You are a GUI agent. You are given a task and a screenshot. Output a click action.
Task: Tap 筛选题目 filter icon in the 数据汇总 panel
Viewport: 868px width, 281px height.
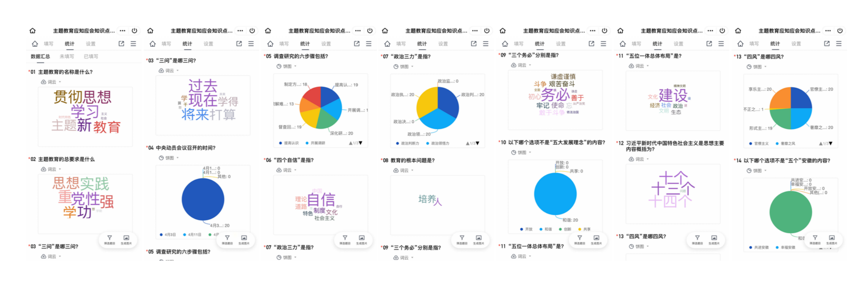coord(109,238)
